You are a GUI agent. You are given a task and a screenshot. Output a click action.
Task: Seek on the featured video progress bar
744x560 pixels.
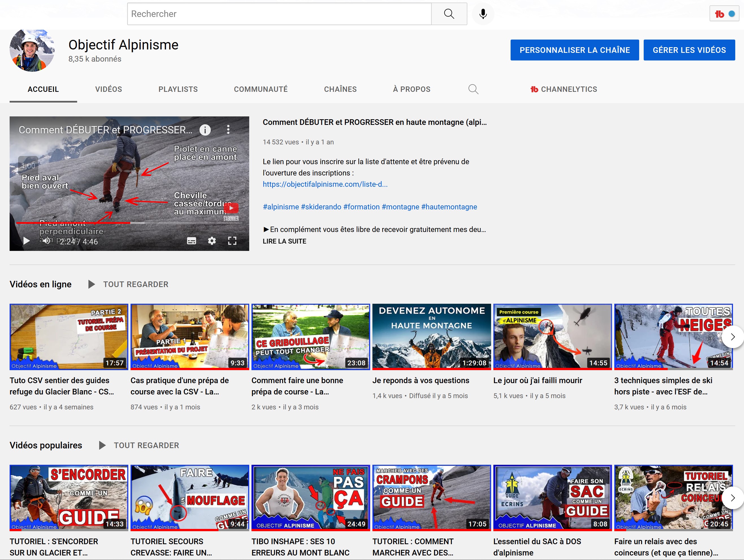(129, 223)
